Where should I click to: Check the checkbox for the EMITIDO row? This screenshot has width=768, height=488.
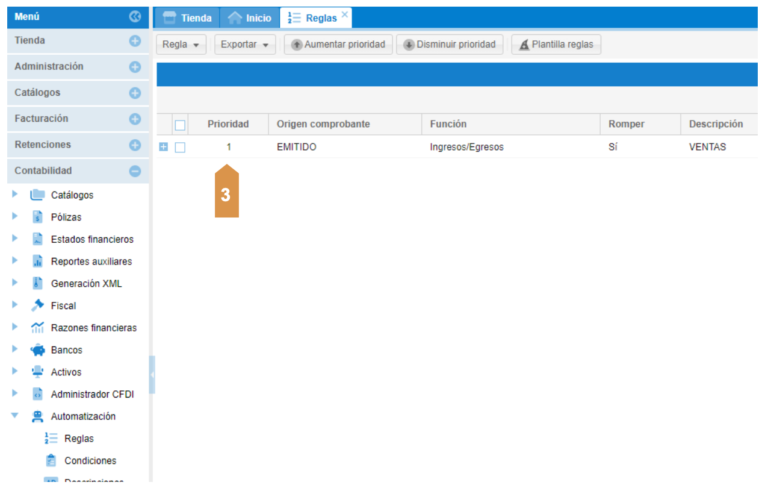click(x=180, y=147)
